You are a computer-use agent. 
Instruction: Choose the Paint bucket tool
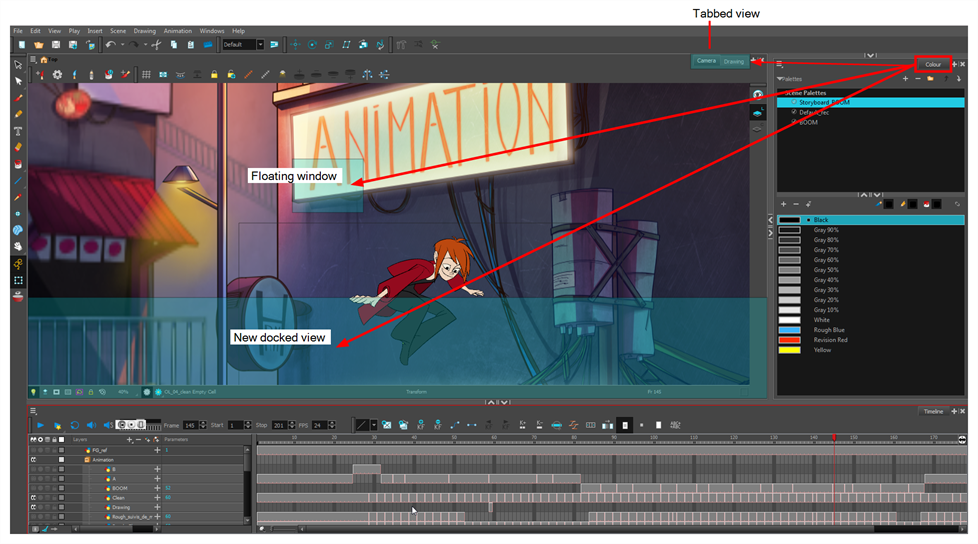(x=18, y=164)
